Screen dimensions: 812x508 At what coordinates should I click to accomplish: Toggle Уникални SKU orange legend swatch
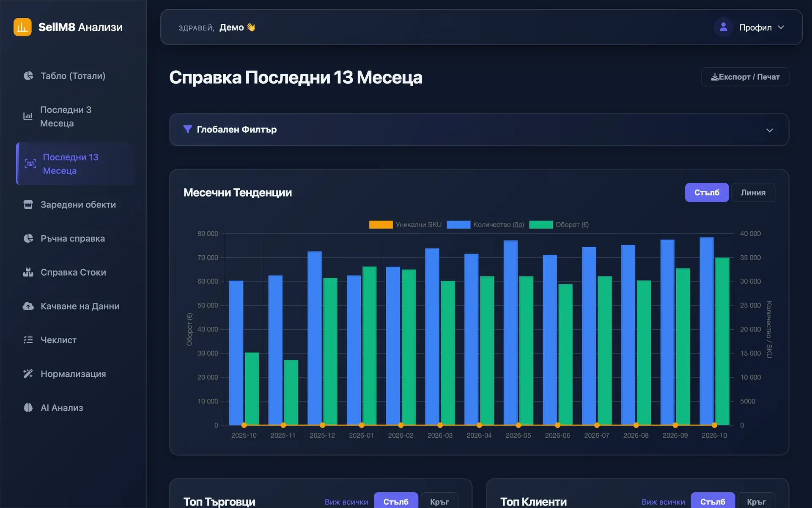tap(381, 225)
